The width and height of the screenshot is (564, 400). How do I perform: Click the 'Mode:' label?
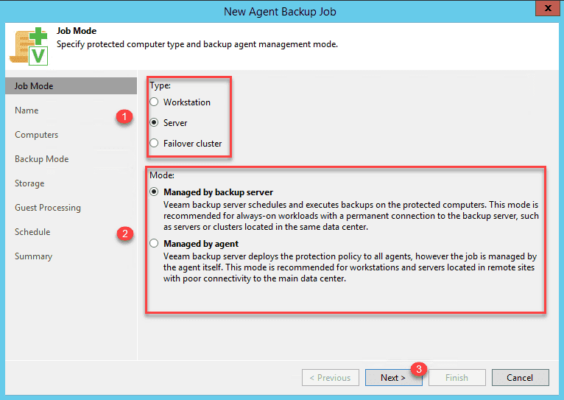click(162, 175)
